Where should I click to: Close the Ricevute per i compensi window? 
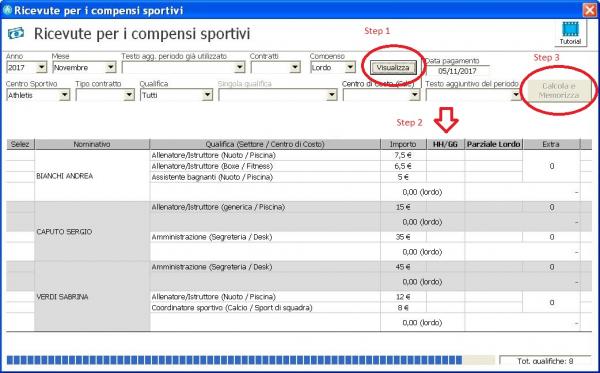[x=589, y=10]
